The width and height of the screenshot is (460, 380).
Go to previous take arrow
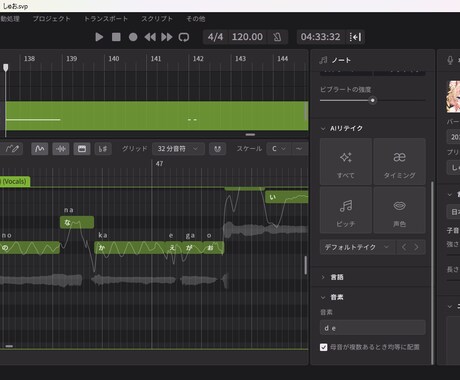pos(404,247)
